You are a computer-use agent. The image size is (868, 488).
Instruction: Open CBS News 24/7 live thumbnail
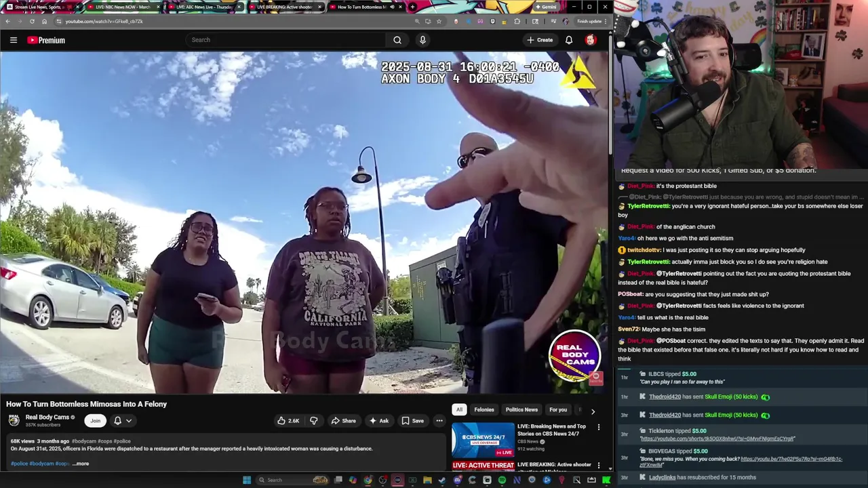[483, 439]
